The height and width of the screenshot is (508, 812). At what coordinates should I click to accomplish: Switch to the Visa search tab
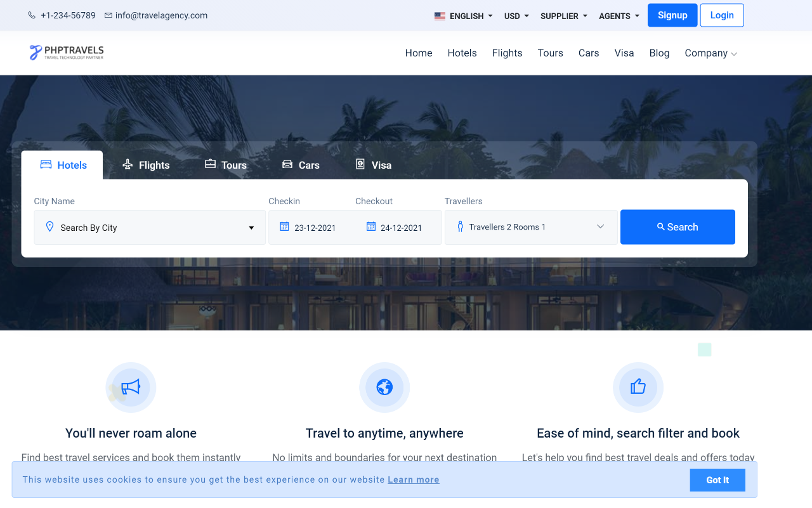pyautogui.click(x=373, y=165)
